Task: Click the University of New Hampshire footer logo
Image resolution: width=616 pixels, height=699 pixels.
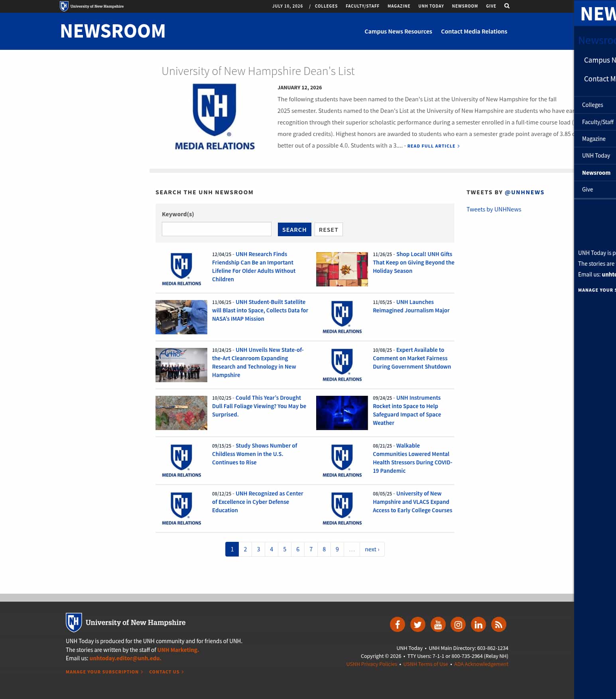Action: coord(126,622)
